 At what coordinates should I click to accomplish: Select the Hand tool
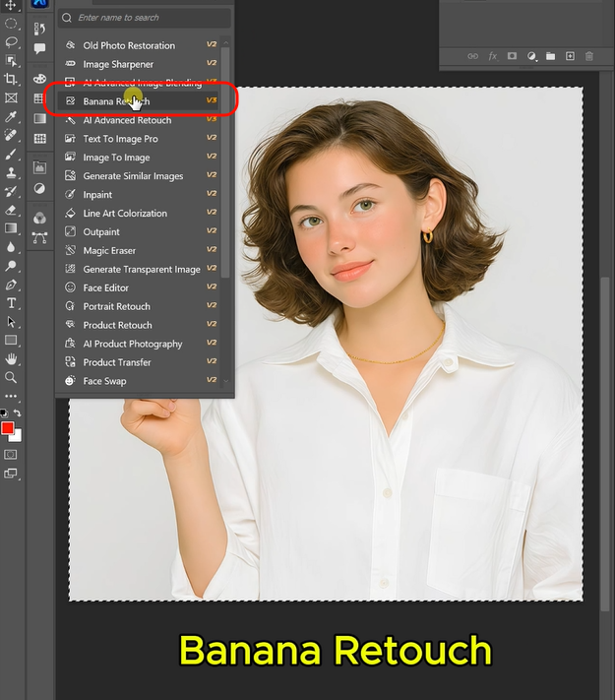click(10, 359)
